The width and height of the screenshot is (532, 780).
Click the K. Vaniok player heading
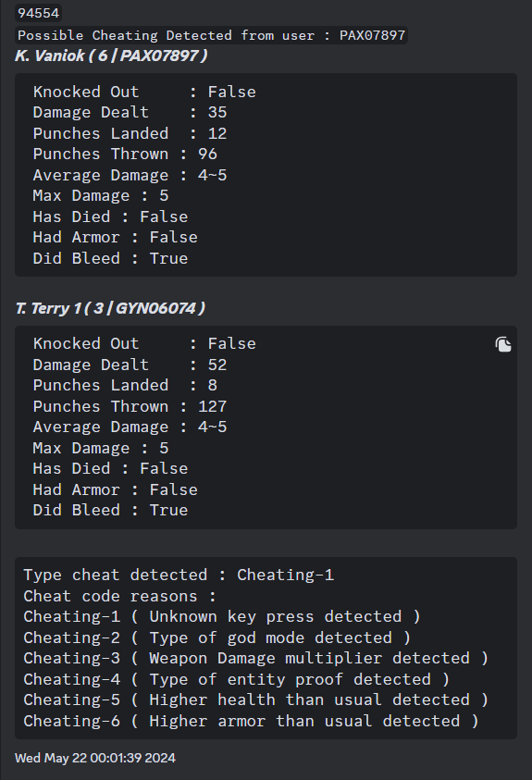(x=111, y=56)
